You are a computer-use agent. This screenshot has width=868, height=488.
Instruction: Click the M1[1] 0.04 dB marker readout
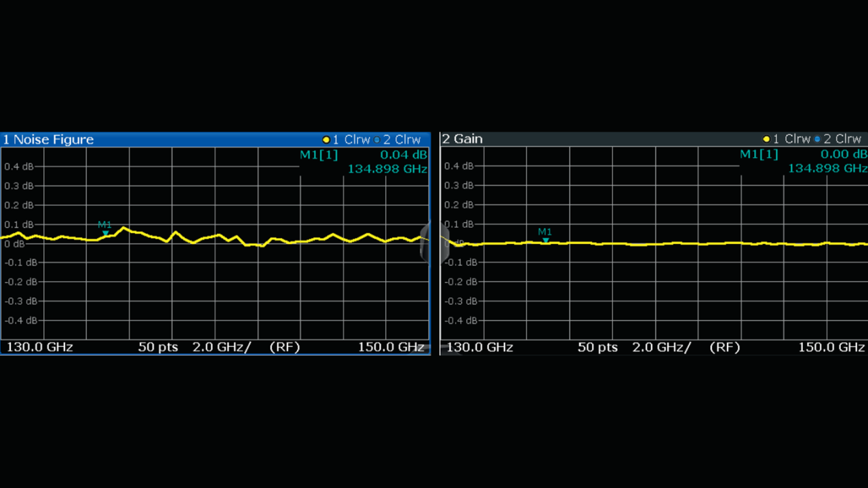click(x=363, y=155)
